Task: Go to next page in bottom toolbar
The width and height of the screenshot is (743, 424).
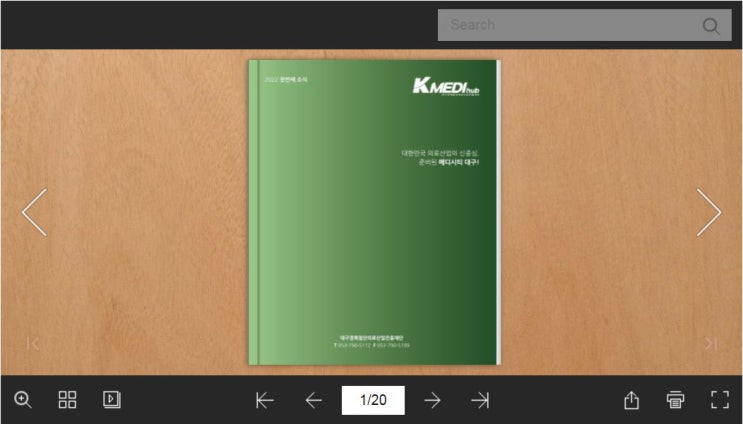Action: 432,400
